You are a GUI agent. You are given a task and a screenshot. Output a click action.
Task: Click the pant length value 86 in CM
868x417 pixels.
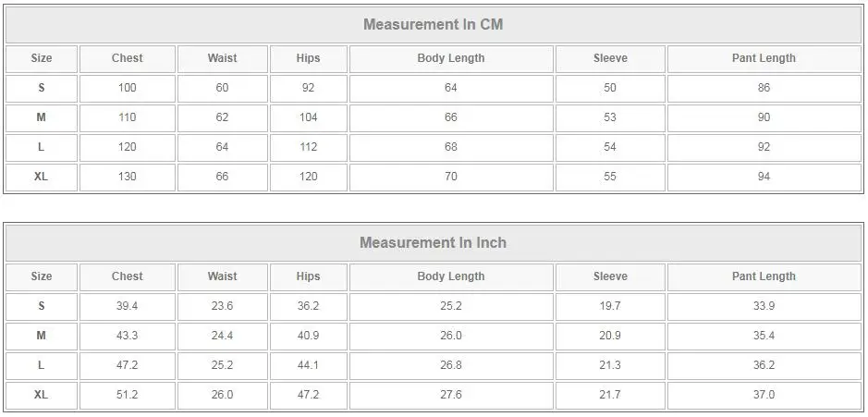pyautogui.click(x=764, y=88)
